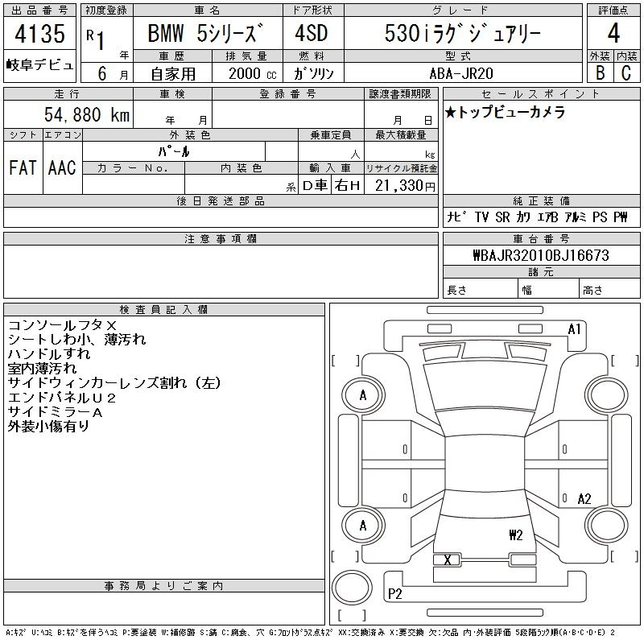Select the 譲渡書類期限 header
644x644 pixels.
(x=401, y=94)
